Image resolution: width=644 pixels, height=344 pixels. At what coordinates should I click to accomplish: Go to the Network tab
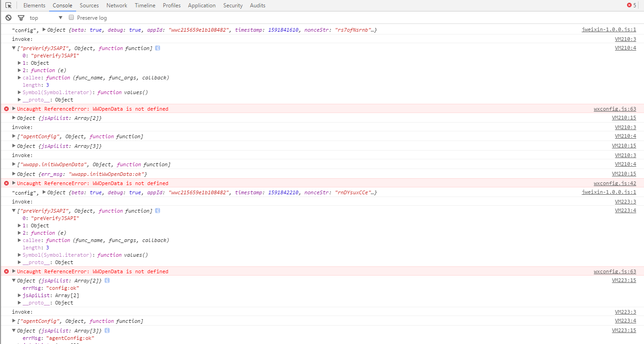pyautogui.click(x=117, y=6)
